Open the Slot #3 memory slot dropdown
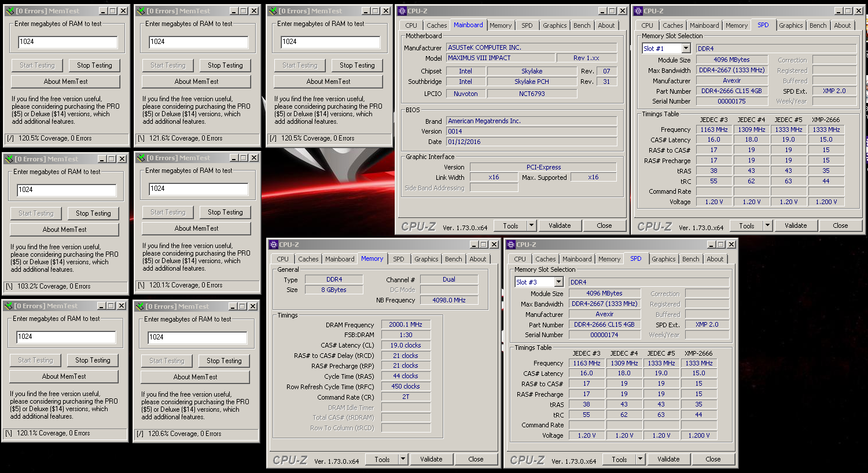This screenshot has height=473, width=868. coord(559,282)
